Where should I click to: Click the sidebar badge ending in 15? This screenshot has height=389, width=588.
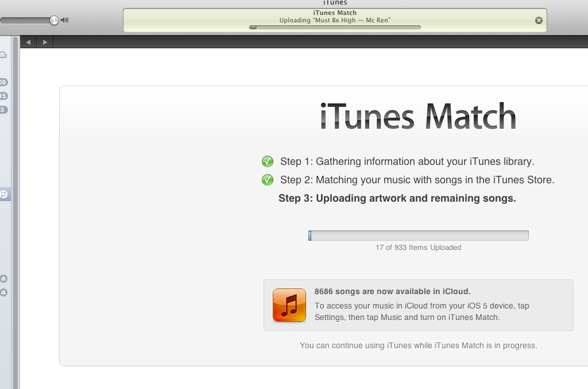pos(3,96)
